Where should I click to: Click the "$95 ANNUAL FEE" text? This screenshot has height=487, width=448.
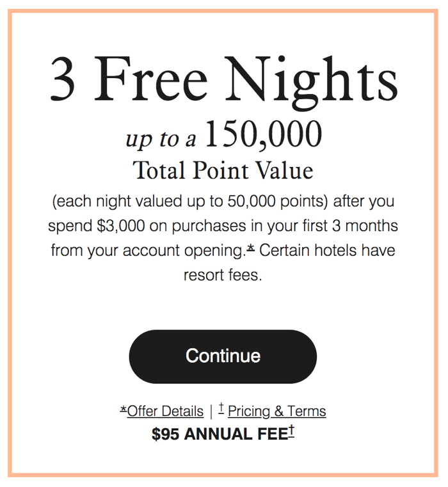point(220,434)
